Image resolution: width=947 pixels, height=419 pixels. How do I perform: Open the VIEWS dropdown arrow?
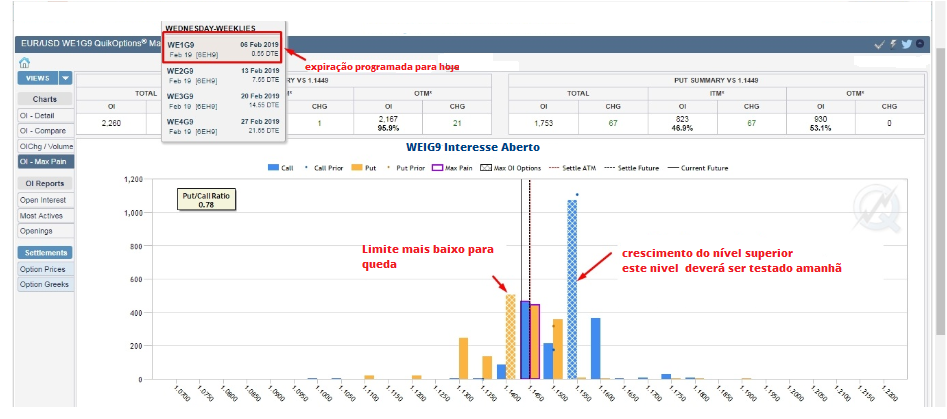65,78
